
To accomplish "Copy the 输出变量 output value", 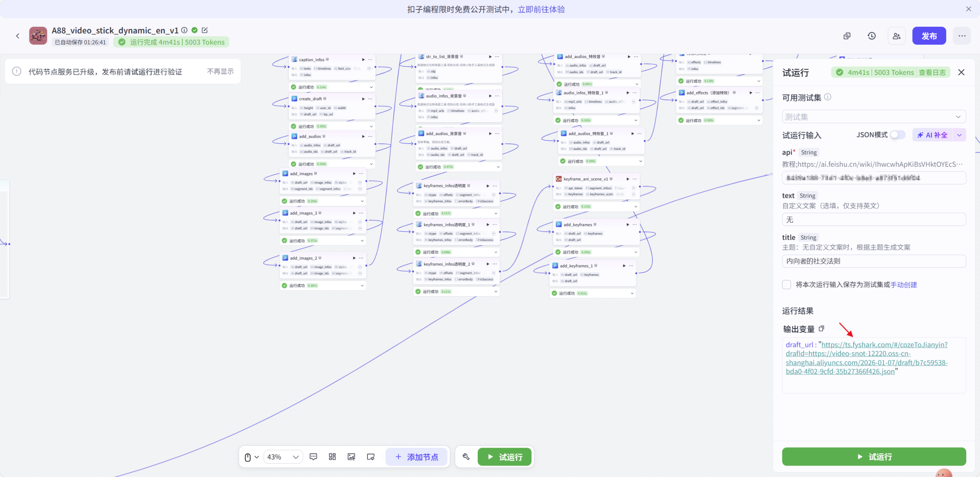I will tap(822, 329).
